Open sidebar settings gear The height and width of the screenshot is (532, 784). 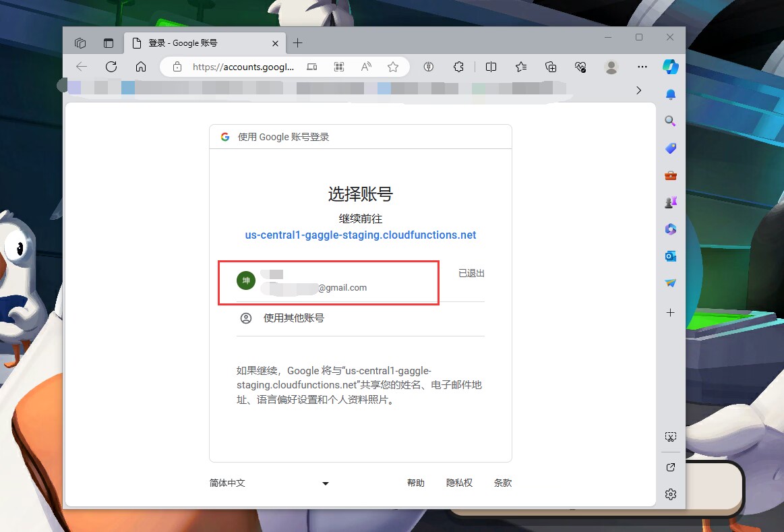pyautogui.click(x=671, y=494)
